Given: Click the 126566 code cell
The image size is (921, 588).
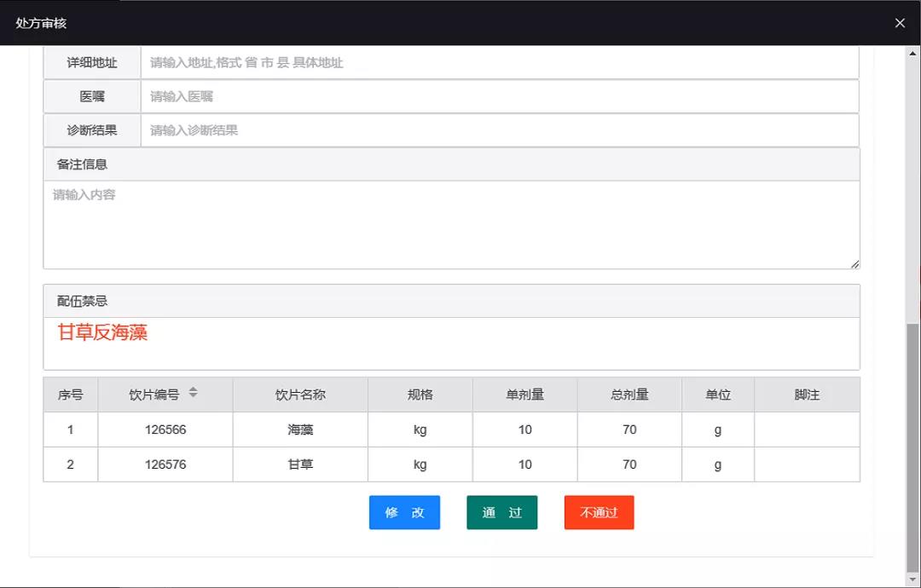Looking at the screenshot, I should coord(165,429).
